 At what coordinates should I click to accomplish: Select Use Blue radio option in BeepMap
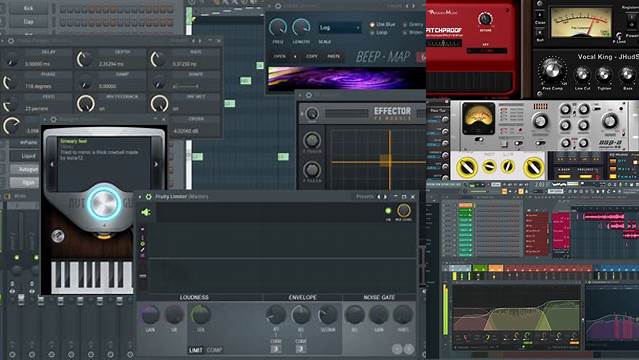(382, 24)
